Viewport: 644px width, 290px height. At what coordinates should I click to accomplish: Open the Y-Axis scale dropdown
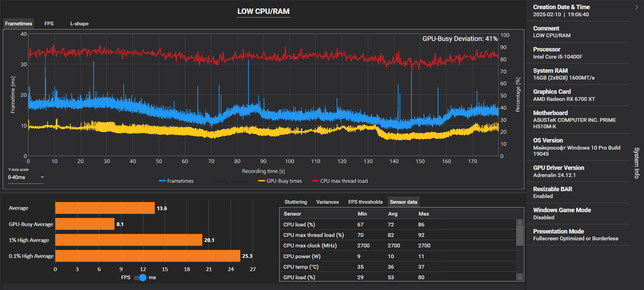[26, 177]
